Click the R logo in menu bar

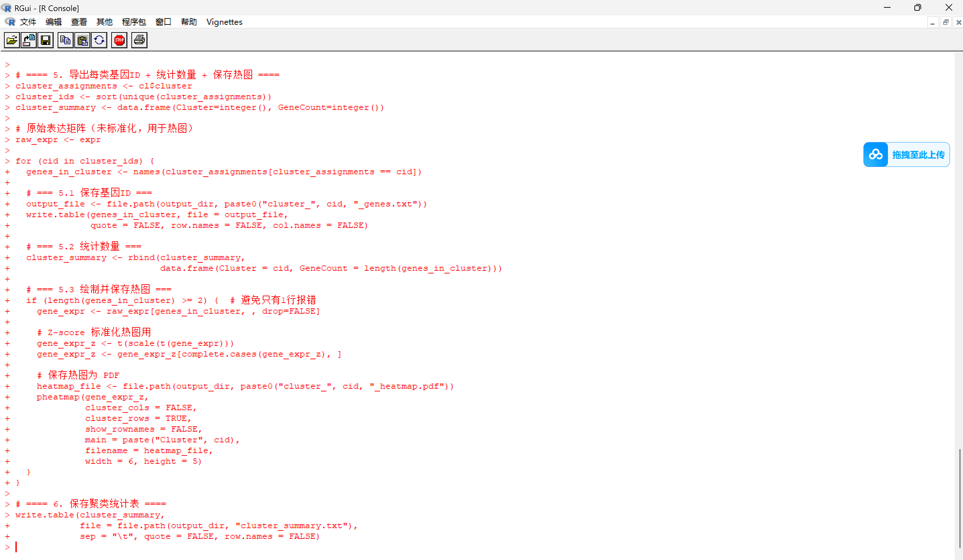10,22
